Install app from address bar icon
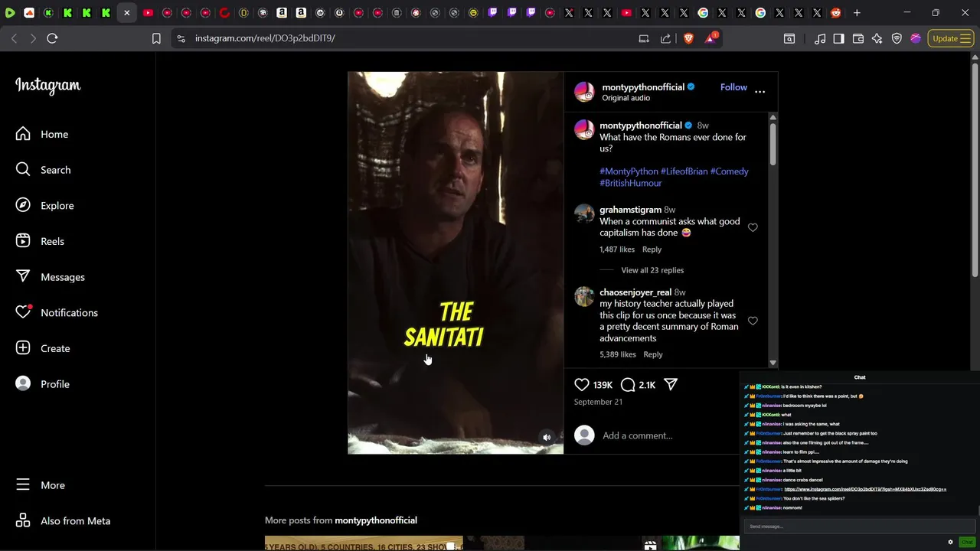This screenshot has height=551, width=980. coord(644,38)
